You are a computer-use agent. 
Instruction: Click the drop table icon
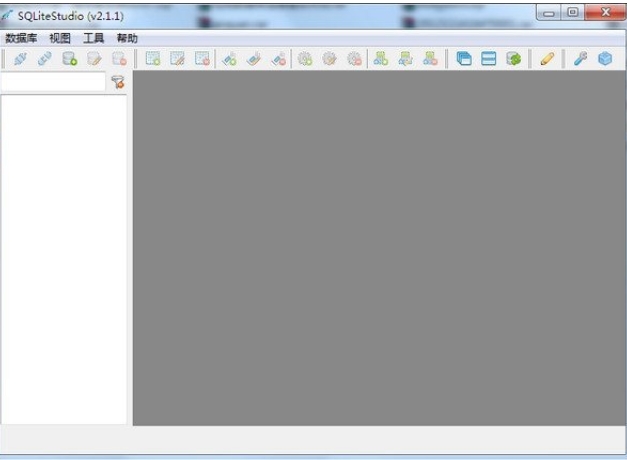[x=202, y=59]
